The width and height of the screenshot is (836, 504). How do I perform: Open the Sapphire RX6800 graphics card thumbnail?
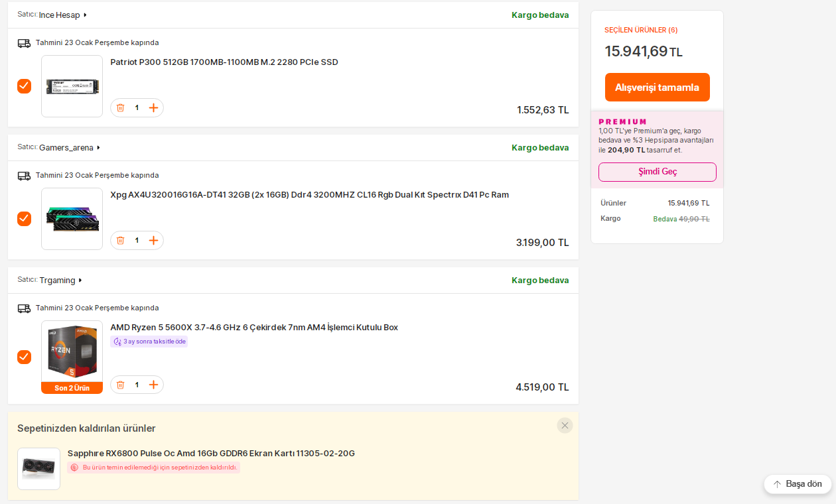pyautogui.click(x=38, y=469)
